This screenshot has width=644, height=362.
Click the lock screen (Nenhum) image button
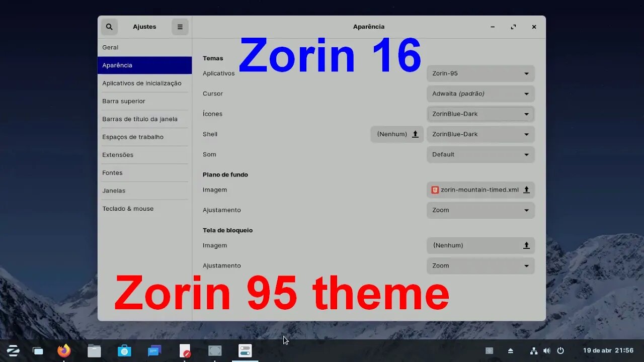point(480,245)
